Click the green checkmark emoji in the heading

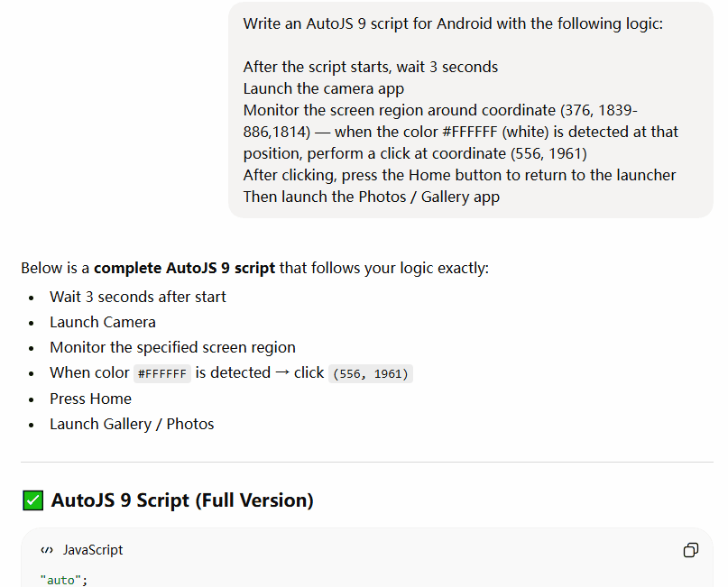(32, 500)
